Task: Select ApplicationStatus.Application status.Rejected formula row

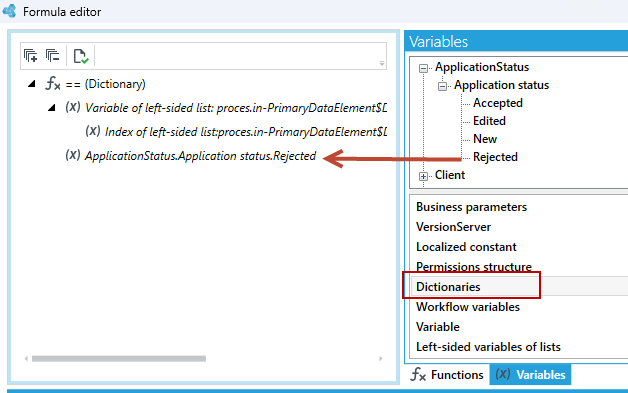Action: 200,156
